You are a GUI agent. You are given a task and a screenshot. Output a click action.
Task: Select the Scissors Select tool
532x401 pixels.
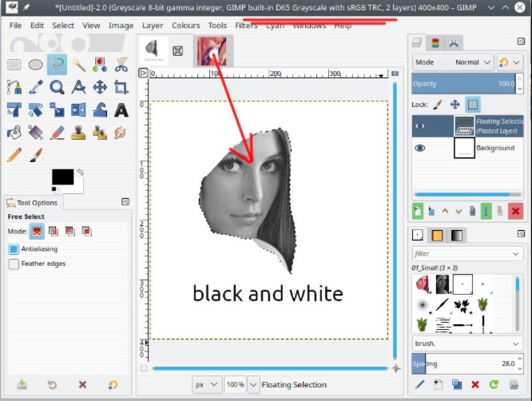pos(121,65)
